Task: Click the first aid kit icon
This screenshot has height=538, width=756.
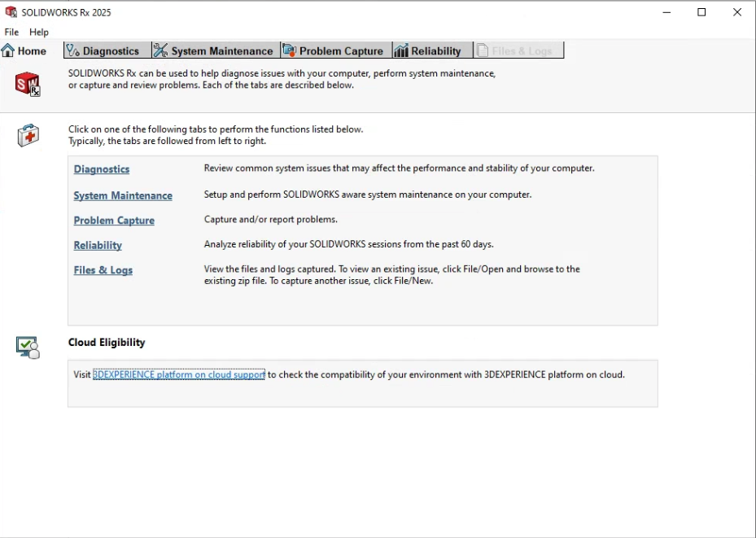Action: pos(28,135)
